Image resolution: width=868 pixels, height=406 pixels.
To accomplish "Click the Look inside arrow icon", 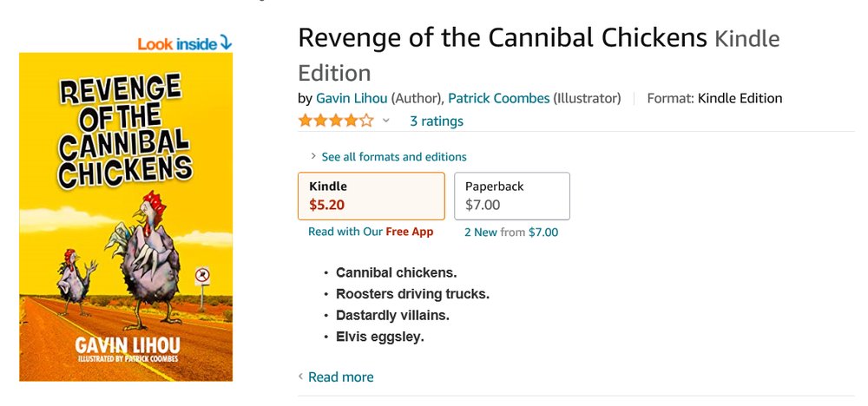I will [x=226, y=42].
